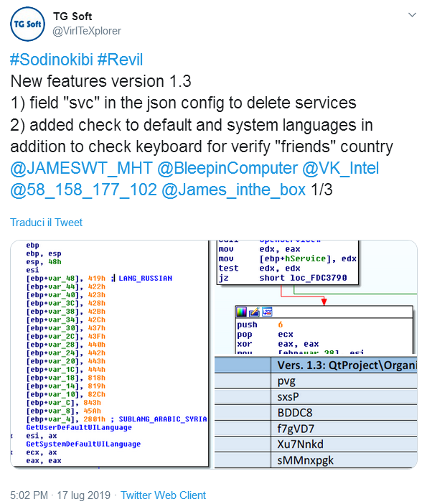Viewport: 427px width, 504px height.
Task: Click 'short loc_FDC3790' jump target
Action: click(303, 278)
